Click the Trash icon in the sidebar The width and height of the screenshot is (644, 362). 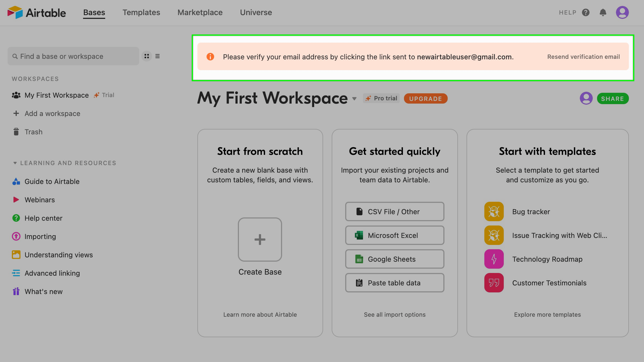[x=16, y=132]
